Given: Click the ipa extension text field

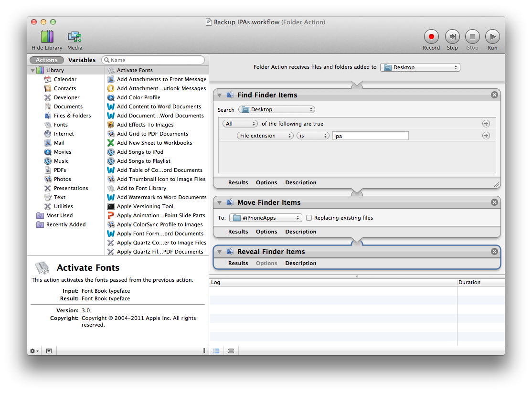Looking at the screenshot, I should coord(371,136).
